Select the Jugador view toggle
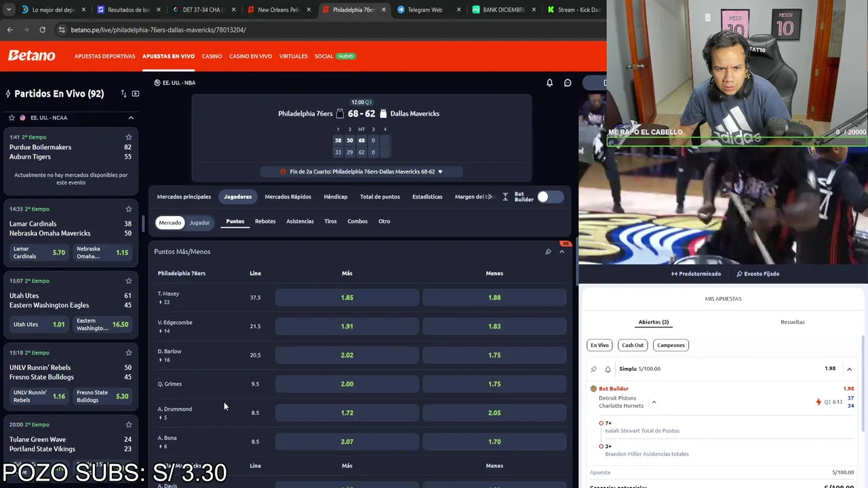Image resolution: width=868 pixels, height=488 pixels. (x=199, y=222)
